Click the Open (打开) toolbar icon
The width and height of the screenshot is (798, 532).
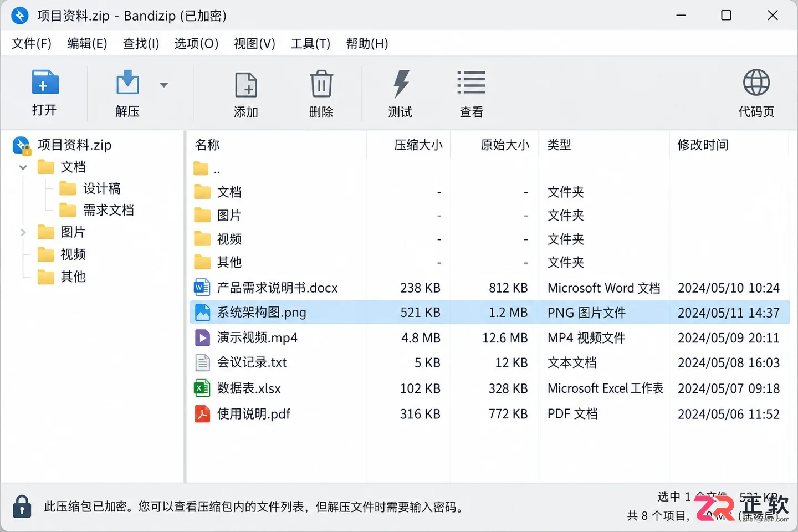pyautogui.click(x=45, y=83)
